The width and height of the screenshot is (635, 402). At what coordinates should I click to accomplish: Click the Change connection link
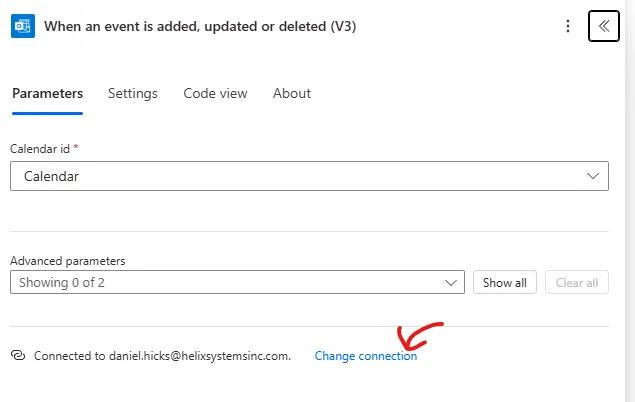[x=366, y=356]
